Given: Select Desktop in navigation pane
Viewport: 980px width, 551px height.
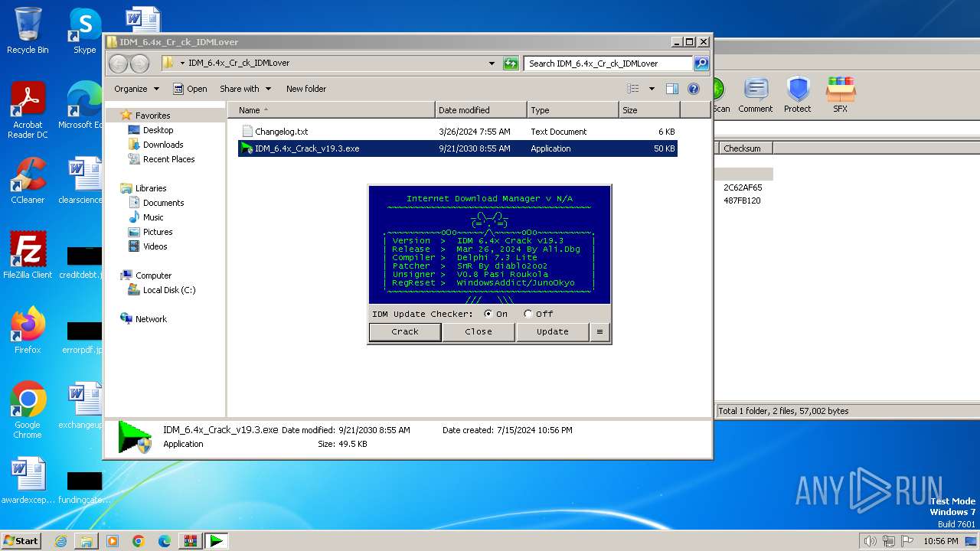Looking at the screenshot, I should tap(158, 130).
